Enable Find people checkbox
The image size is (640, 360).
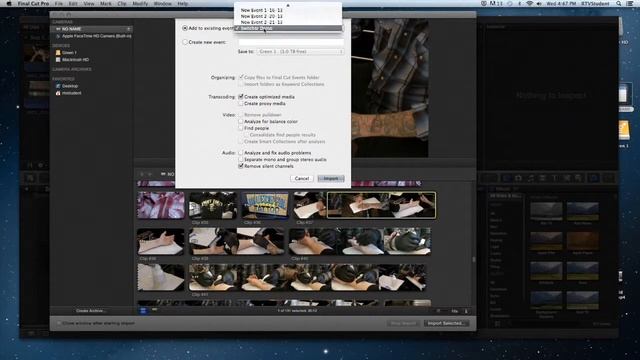pos(241,128)
